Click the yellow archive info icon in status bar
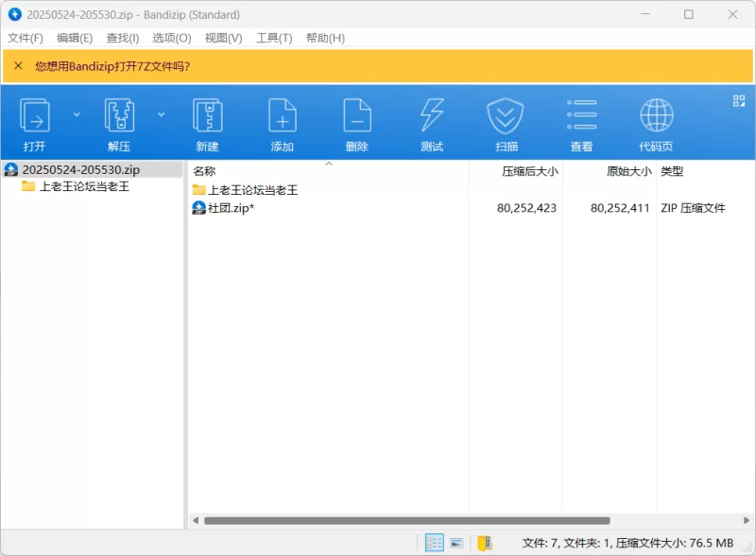This screenshot has width=756, height=556. coord(485,543)
